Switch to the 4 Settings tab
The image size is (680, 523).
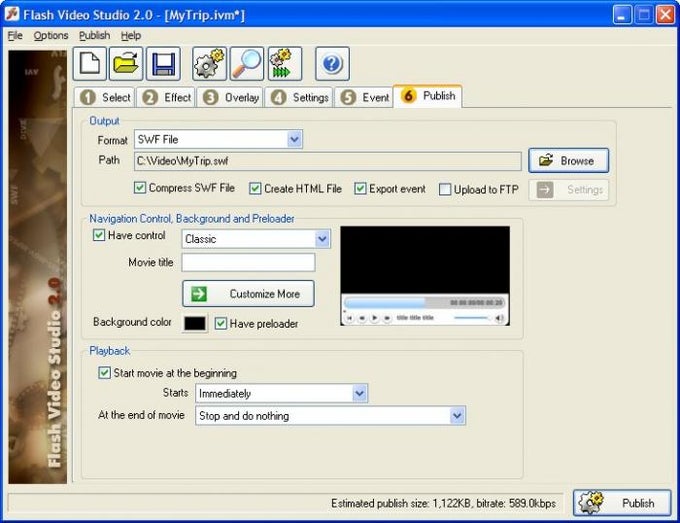point(299,97)
